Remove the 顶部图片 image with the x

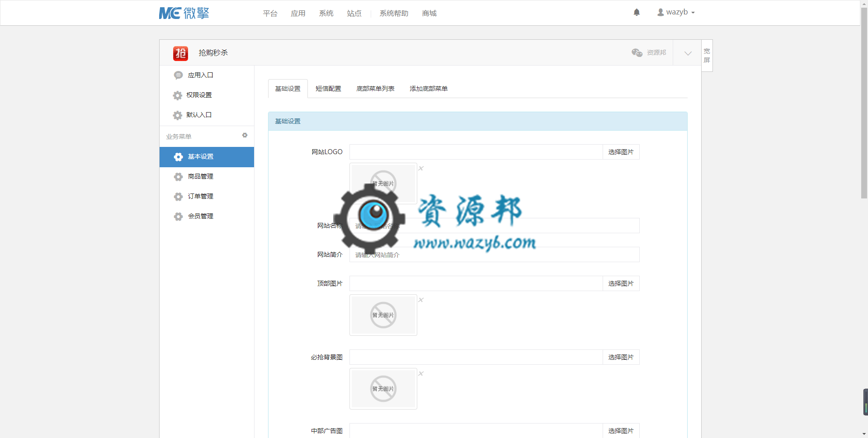(421, 300)
